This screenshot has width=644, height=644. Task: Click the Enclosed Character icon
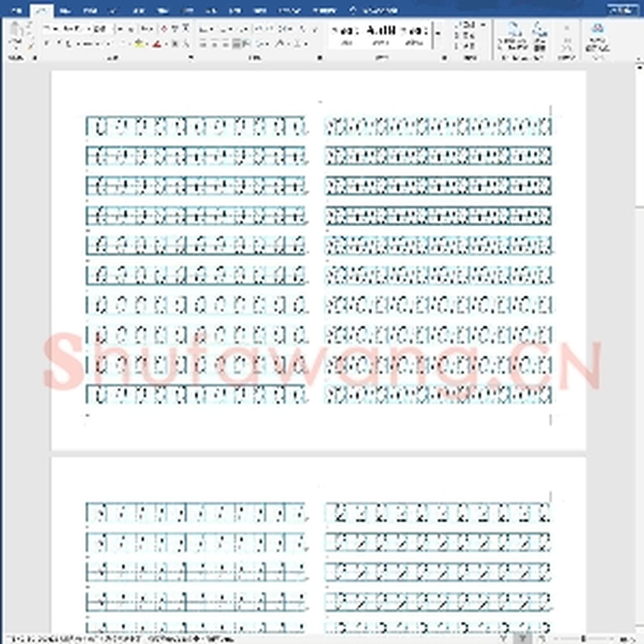186,43
